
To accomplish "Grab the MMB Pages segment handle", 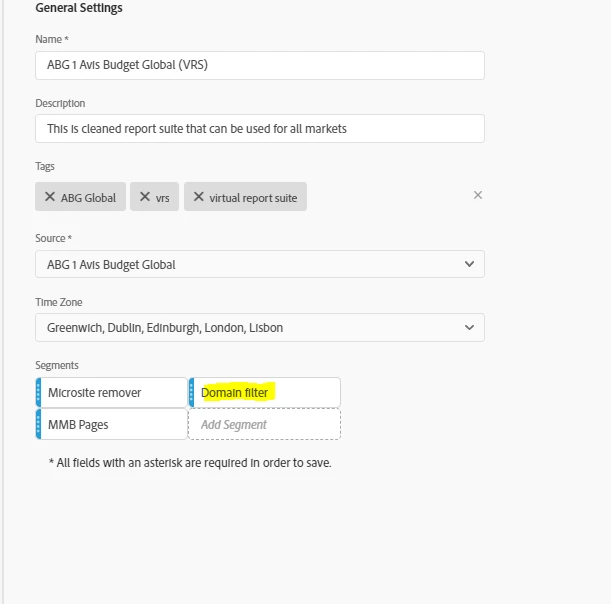I will (x=38, y=424).
